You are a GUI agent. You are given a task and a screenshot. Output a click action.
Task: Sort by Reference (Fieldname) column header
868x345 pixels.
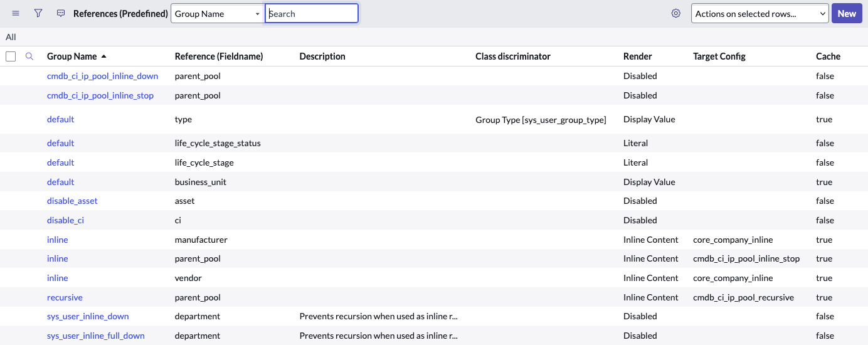(219, 56)
